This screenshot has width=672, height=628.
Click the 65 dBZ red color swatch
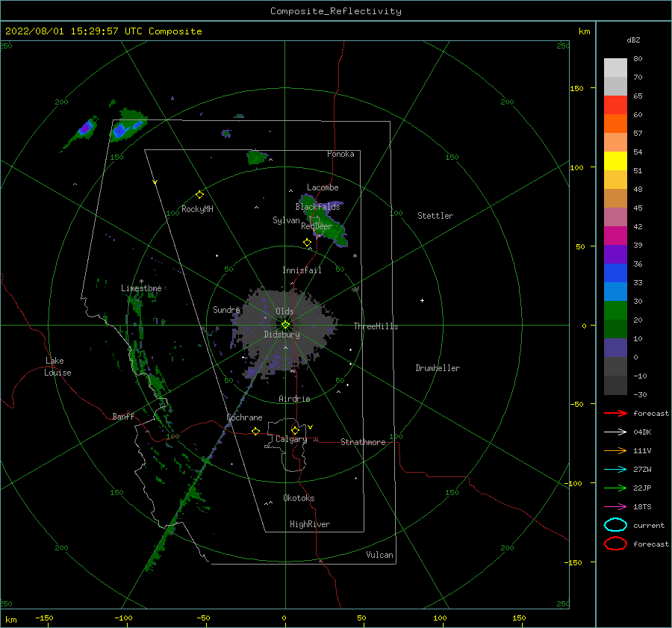615,105
